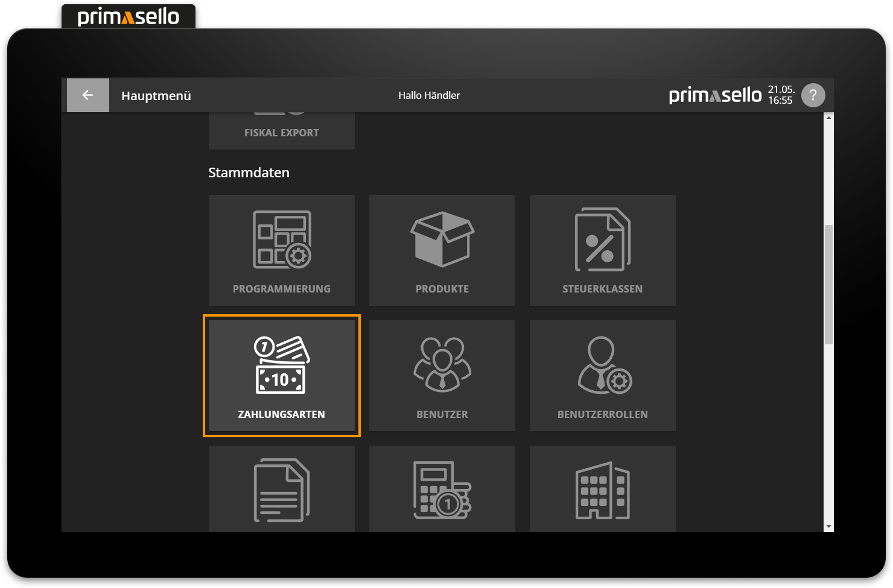Click the document pages icon tile
The height and width of the screenshot is (588, 893).
click(x=282, y=489)
